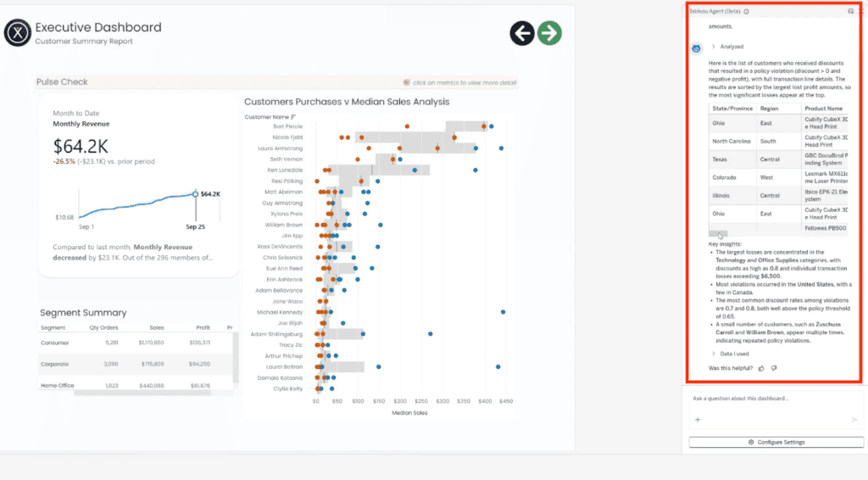Click the Consumer segment row
This screenshot has height=480, width=868.
click(136, 343)
